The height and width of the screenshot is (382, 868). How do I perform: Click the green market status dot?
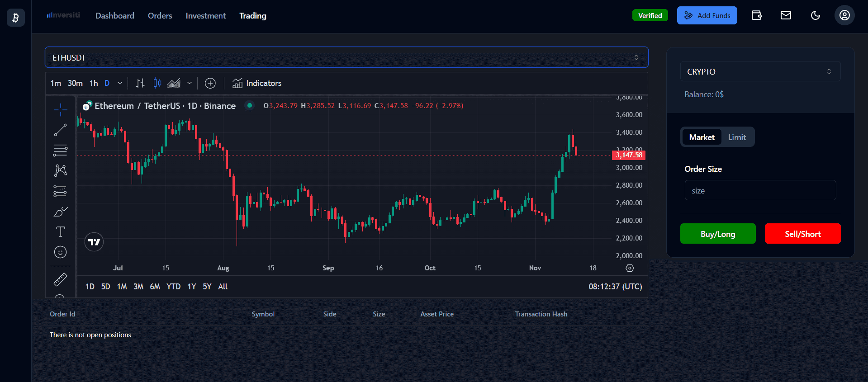tap(250, 105)
